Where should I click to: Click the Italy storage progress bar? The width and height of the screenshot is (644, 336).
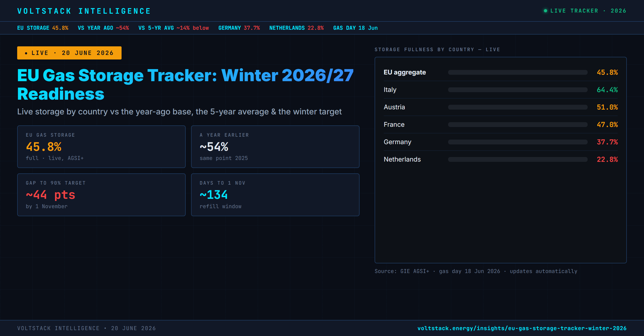point(518,90)
